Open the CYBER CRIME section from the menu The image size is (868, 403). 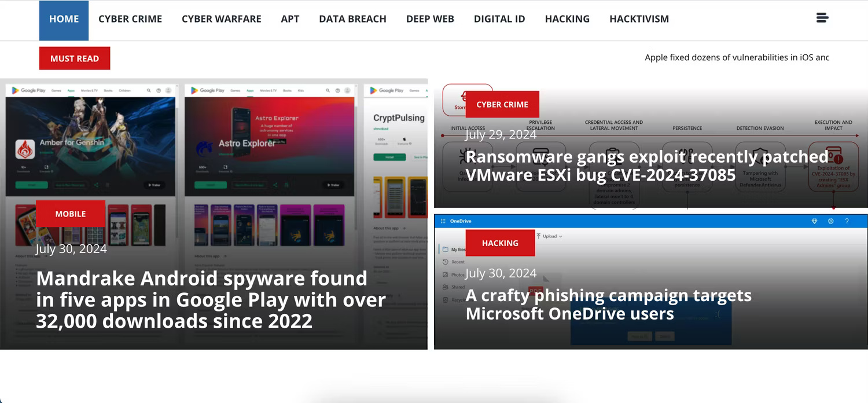pyautogui.click(x=130, y=19)
